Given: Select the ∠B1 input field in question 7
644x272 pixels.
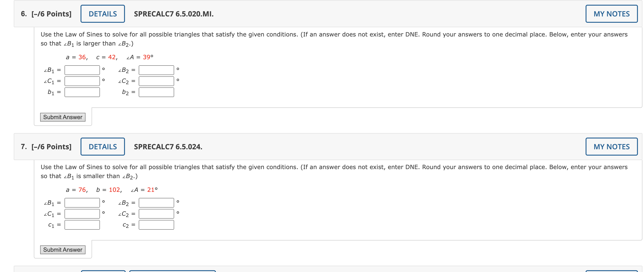Looking at the screenshot, I should coord(82,203).
